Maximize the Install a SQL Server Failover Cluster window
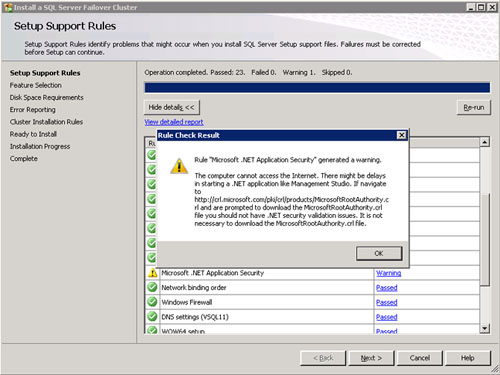This screenshot has height=375, width=500. [481, 7]
